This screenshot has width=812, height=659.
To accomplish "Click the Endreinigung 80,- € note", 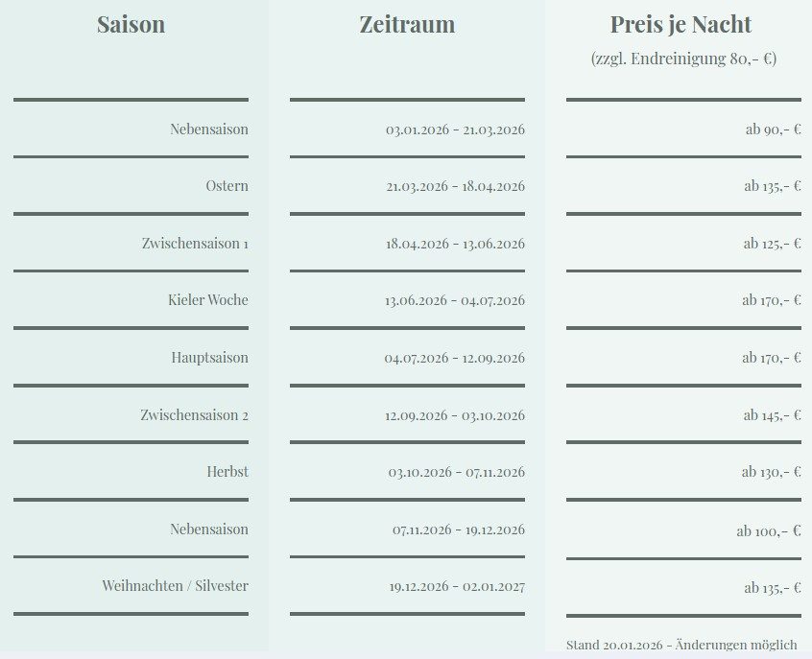I will tap(683, 59).
